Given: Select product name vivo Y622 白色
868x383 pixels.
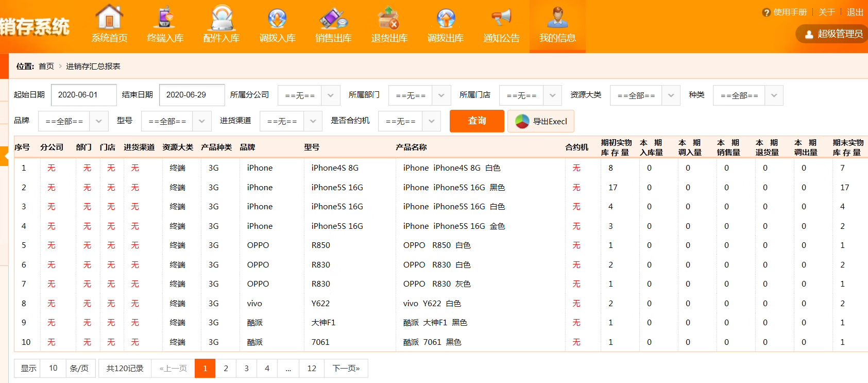Looking at the screenshot, I should pyautogui.click(x=432, y=304).
